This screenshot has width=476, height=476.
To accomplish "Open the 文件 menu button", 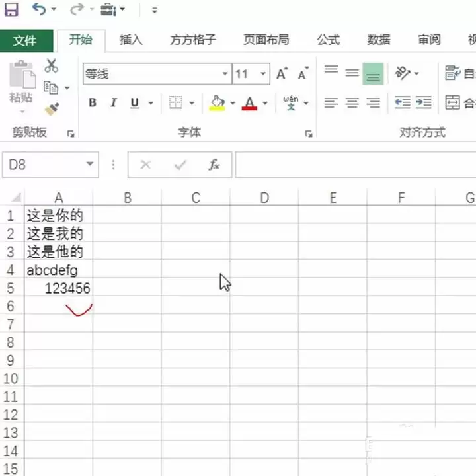I will click(25, 40).
